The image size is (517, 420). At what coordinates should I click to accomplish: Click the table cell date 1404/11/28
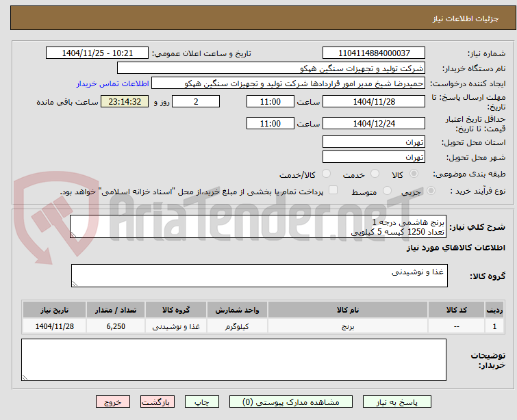coord(54,326)
